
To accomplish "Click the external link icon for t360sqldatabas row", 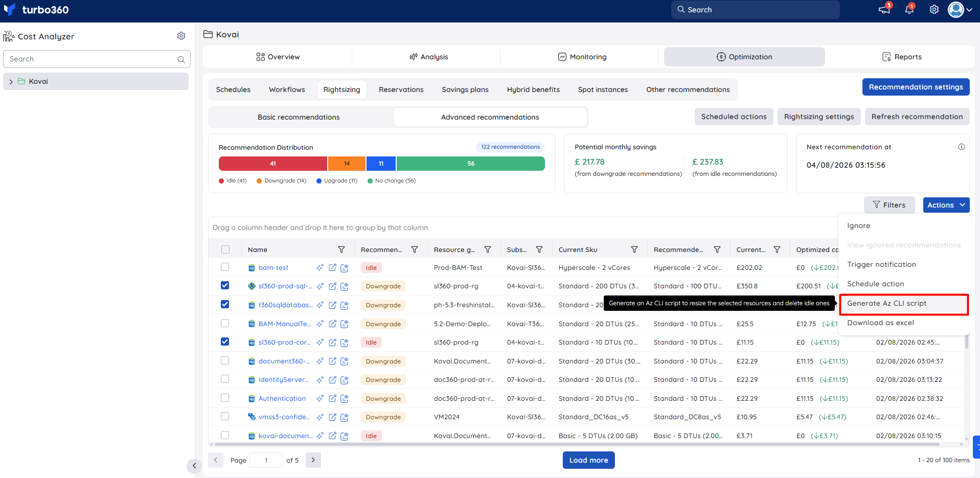I will tap(332, 305).
